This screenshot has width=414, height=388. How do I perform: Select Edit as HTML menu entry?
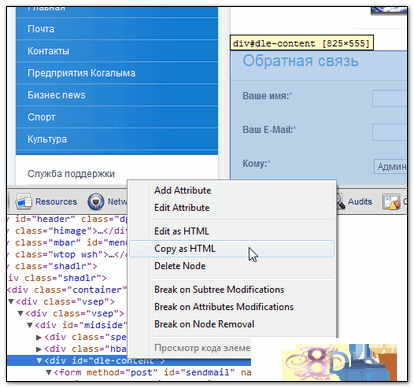pos(181,231)
